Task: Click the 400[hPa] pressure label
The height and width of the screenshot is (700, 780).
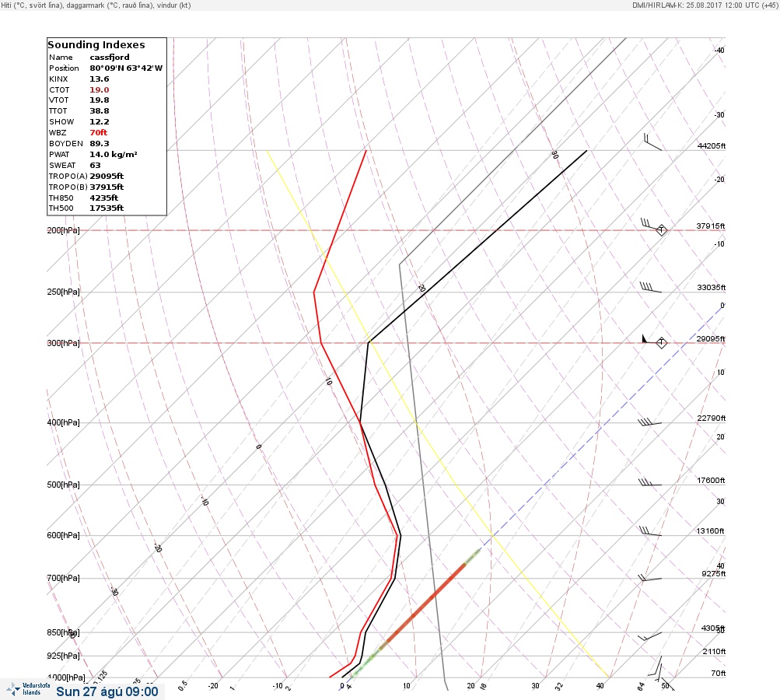Action: pos(63,422)
